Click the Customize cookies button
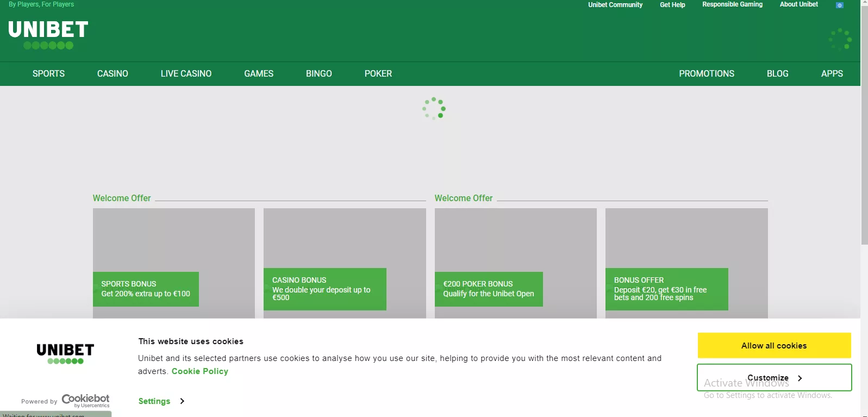 point(774,377)
